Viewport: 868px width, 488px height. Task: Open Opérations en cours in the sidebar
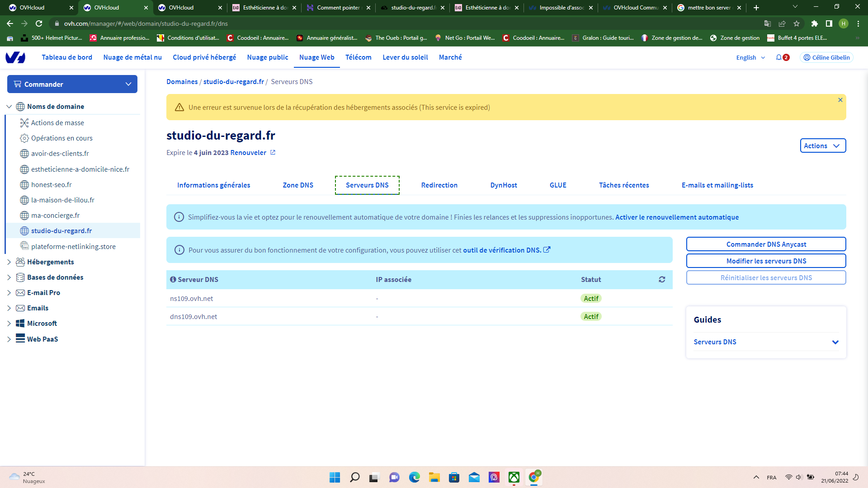(x=62, y=138)
